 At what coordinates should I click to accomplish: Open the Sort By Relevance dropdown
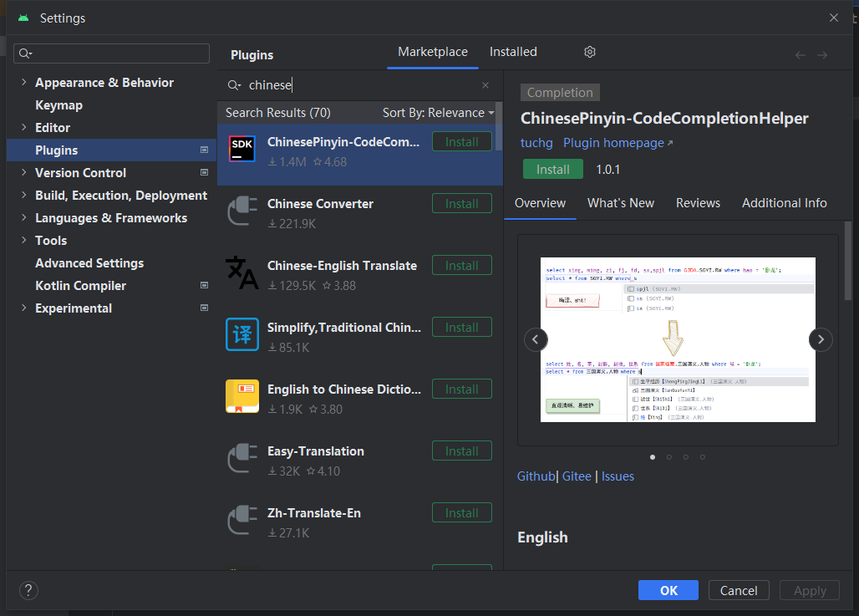pyautogui.click(x=438, y=113)
